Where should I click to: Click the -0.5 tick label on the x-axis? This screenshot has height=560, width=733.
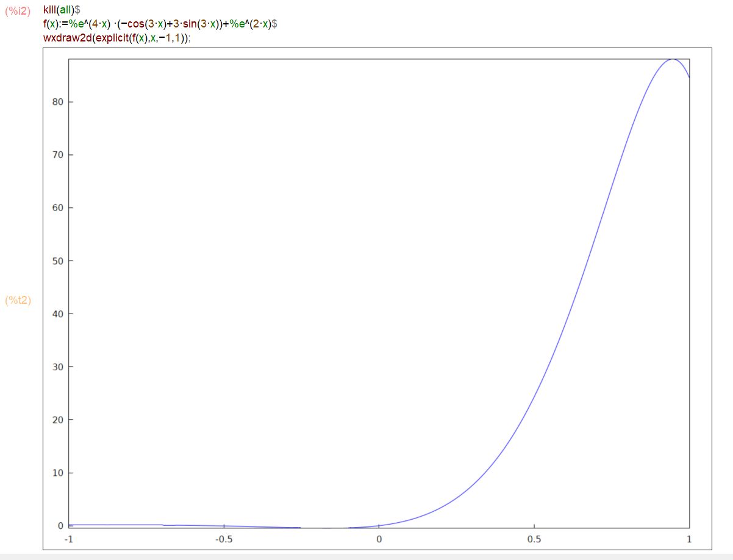click(x=224, y=539)
